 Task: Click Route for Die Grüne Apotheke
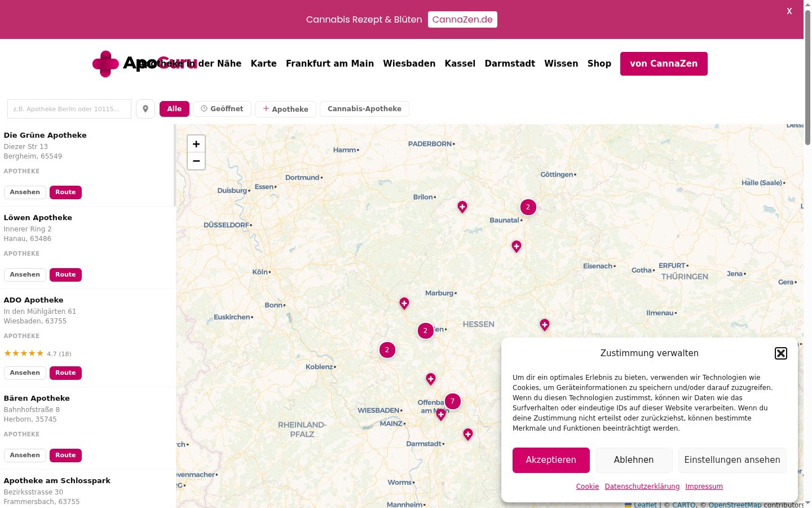coord(65,192)
